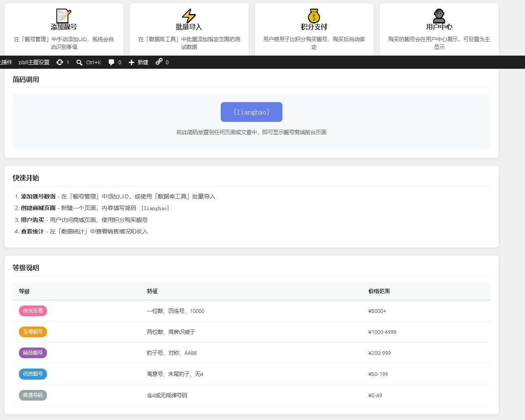Viewport: 525px width, 420px height.
Task: Click the [lianghao] shortcode button
Action: 252,112
